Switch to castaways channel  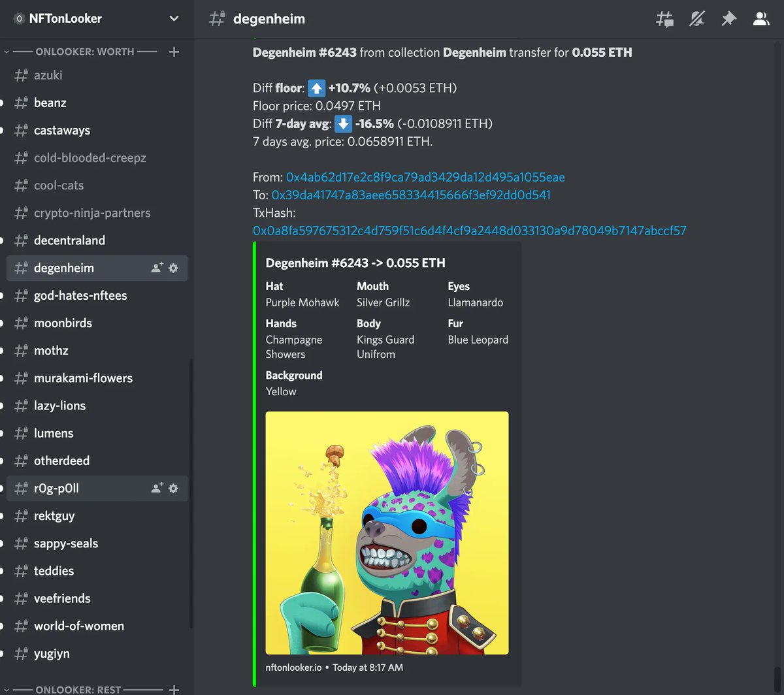tap(97, 130)
